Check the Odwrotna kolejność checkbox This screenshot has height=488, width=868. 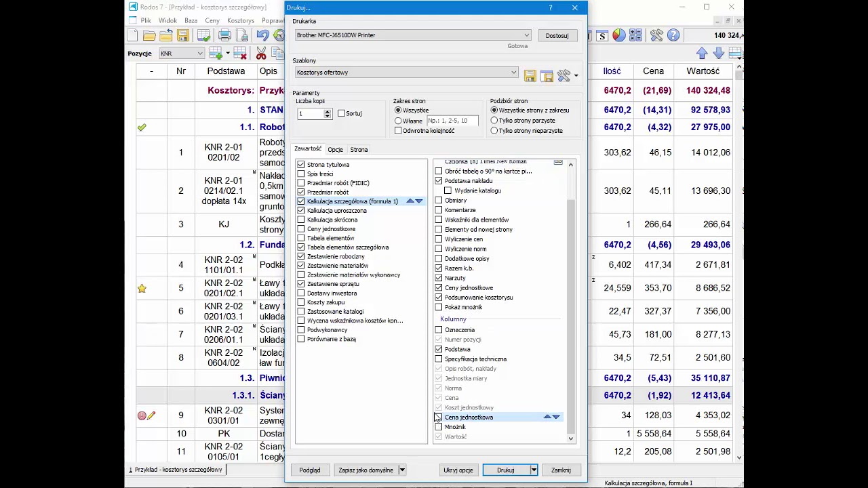398,131
